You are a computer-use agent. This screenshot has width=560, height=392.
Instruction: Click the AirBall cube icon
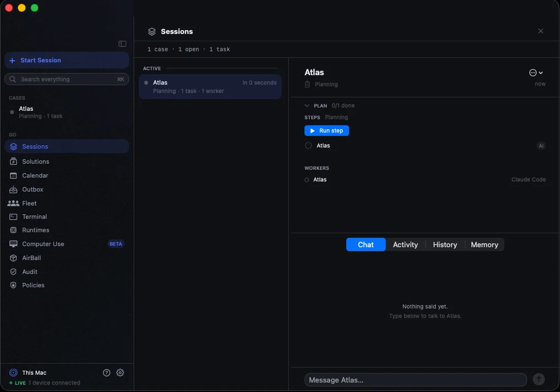pos(13,258)
